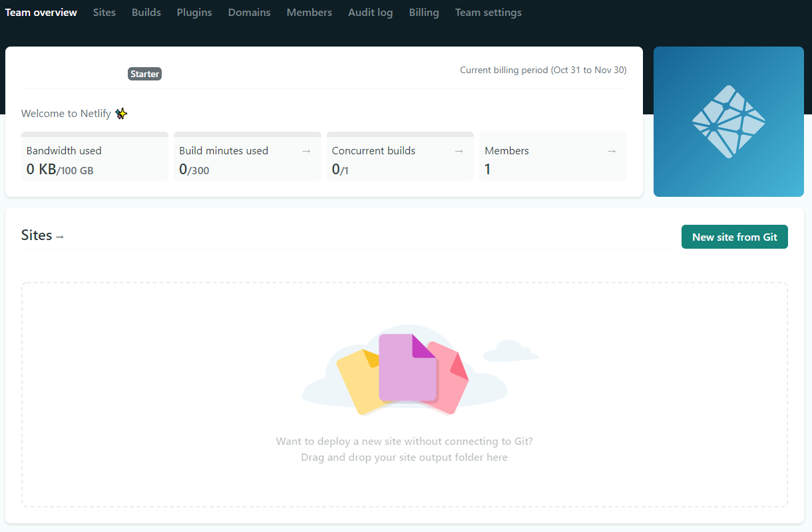
Task: Go to the Sites tab
Action: click(x=104, y=13)
